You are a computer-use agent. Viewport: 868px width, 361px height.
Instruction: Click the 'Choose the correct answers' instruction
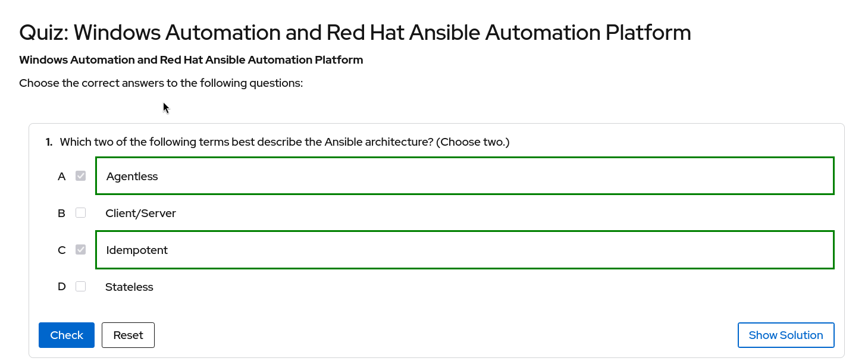coord(161,83)
